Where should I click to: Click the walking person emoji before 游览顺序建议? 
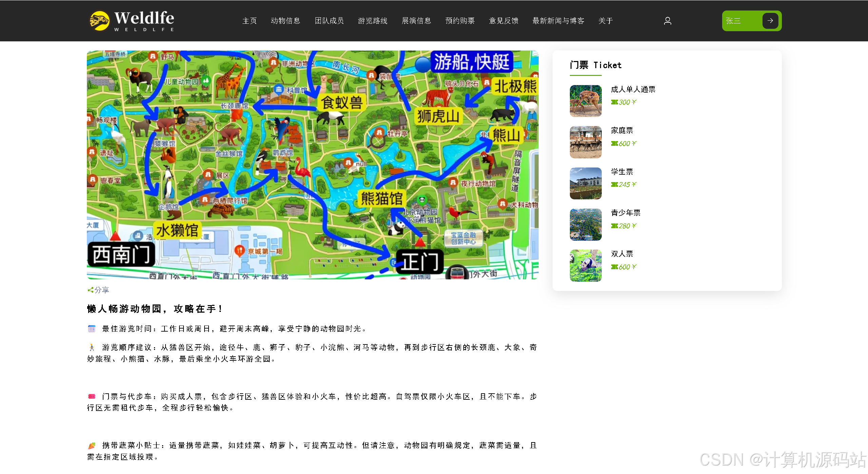pyautogui.click(x=92, y=347)
